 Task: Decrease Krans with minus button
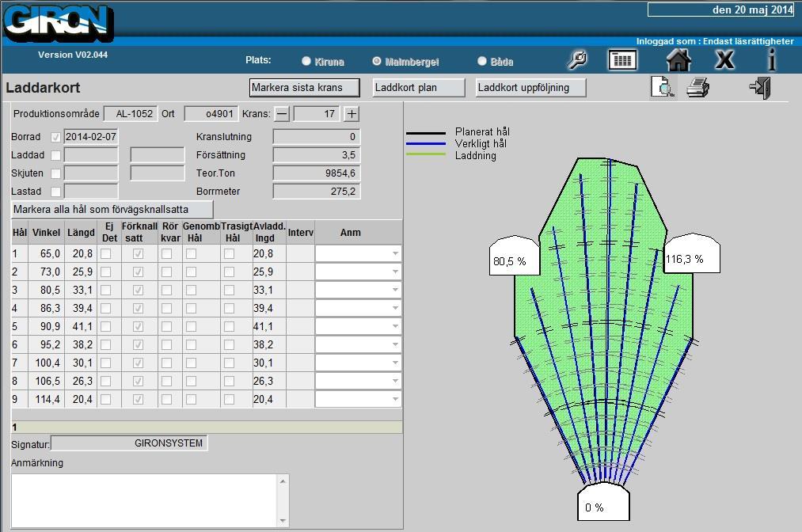[x=282, y=113]
